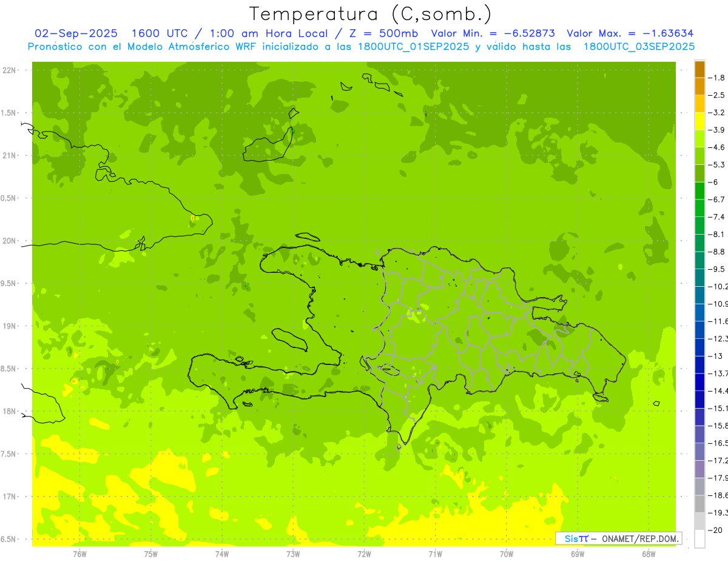Click the -20 colorbar value
This screenshot has height=562, width=728.
[x=716, y=530]
